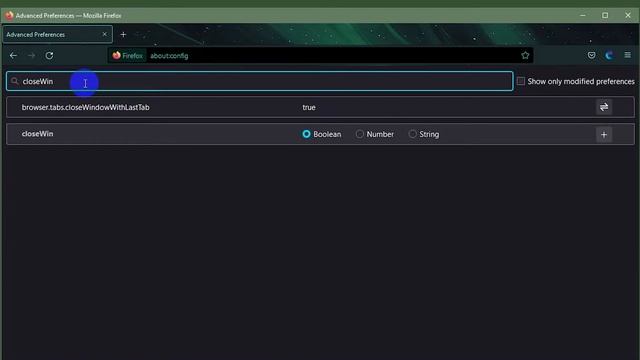Screen dimensions: 640x360
Task: Click the about:config address bar
Action: [320, 56]
